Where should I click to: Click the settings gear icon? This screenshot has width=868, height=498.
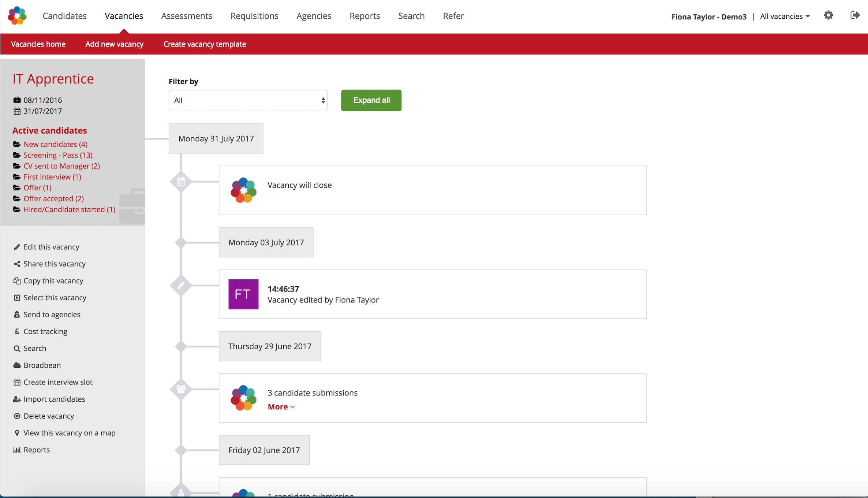828,15
